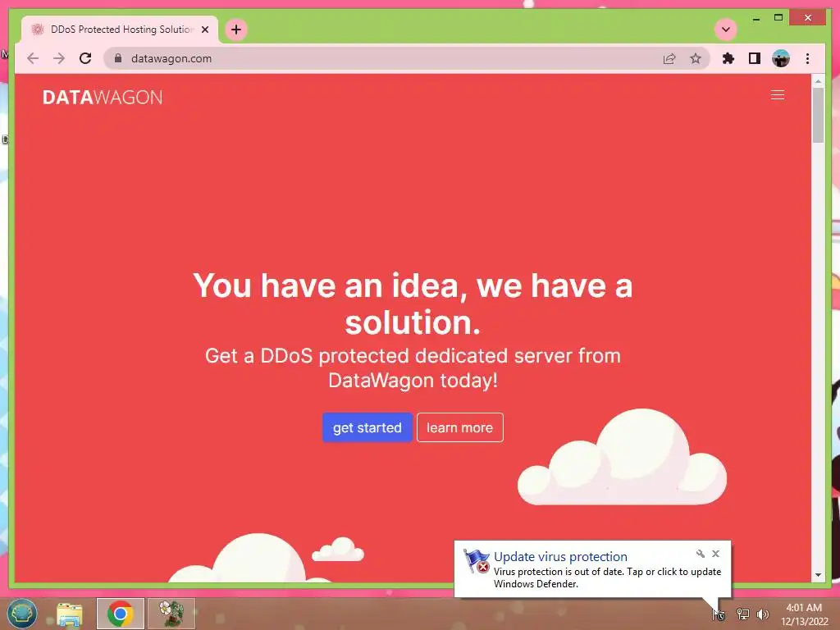840x630 pixels.
Task: Open the Update virus protection notification
Action: [592, 569]
